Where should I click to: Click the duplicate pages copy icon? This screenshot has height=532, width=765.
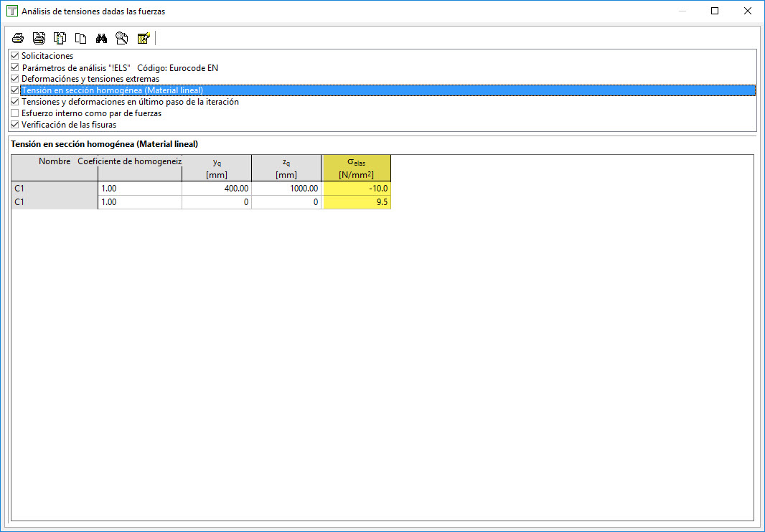pyautogui.click(x=81, y=39)
